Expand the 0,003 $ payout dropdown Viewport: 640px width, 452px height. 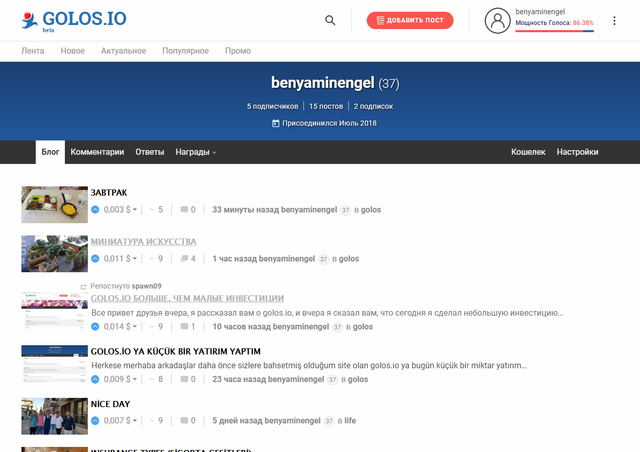click(x=120, y=210)
